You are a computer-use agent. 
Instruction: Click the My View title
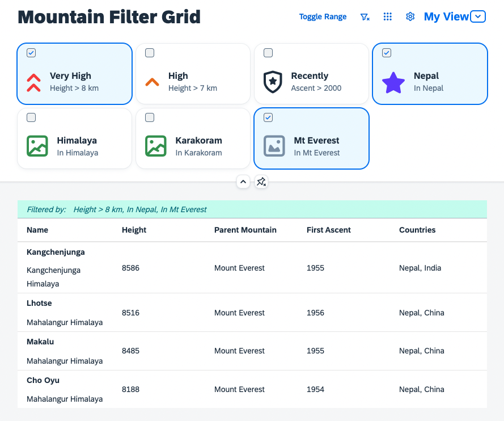[x=446, y=16]
